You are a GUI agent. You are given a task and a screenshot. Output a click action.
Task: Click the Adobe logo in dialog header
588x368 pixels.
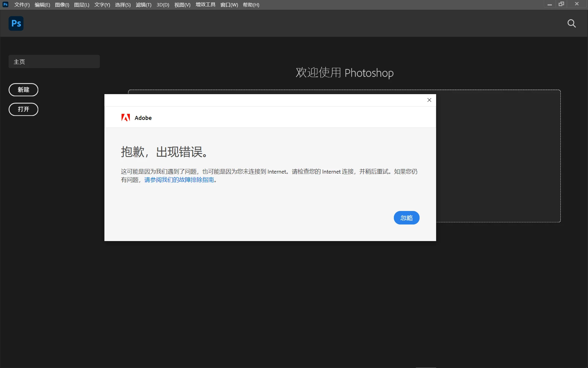tap(126, 118)
